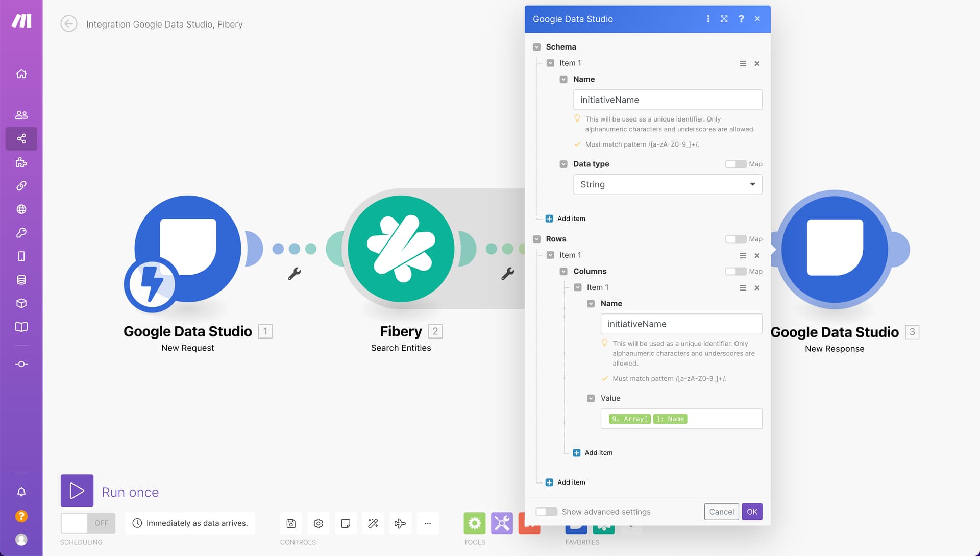This screenshot has width=980, height=556.
Task: Open reorder menu for Schema Item 1
Action: pyautogui.click(x=743, y=63)
